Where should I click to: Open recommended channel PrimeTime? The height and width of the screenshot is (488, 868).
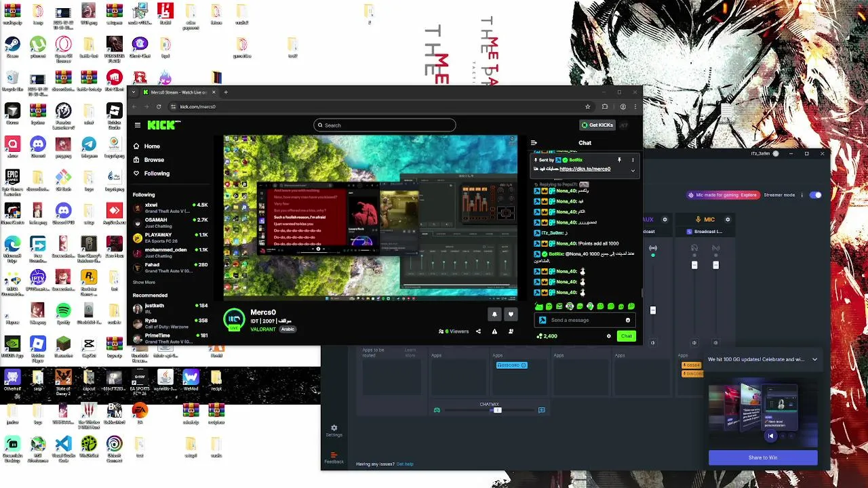170,338
